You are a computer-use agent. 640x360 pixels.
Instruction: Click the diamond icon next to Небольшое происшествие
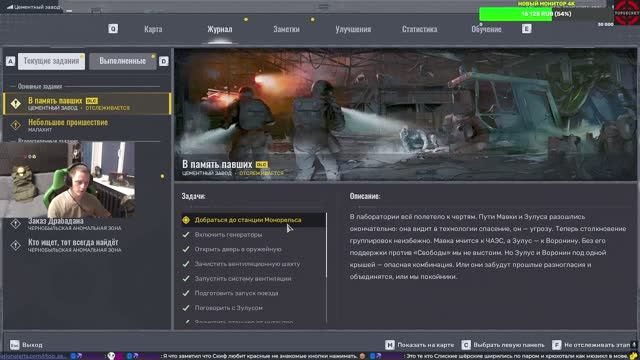click(16, 125)
